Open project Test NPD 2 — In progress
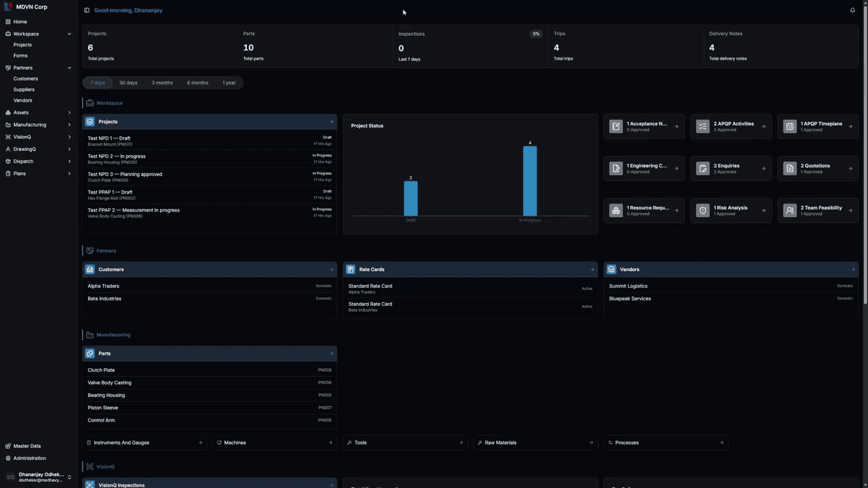This screenshot has height=488, width=868. tap(210, 159)
